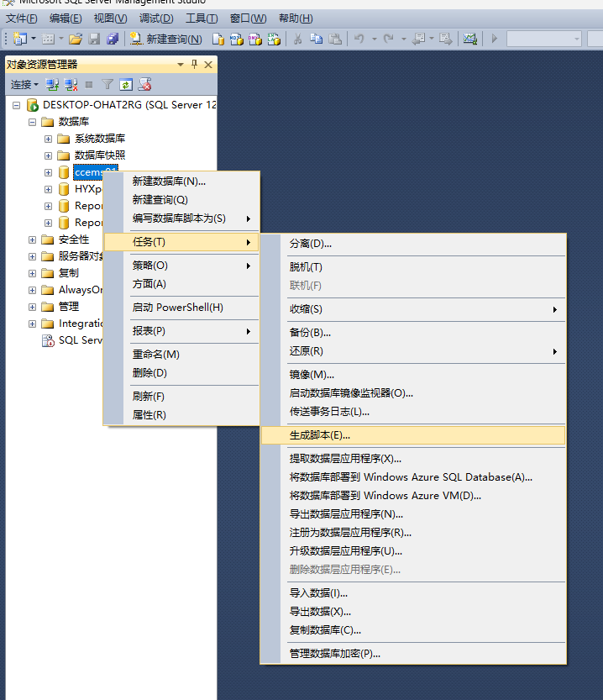Image resolution: width=603 pixels, height=700 pixels.
Task: Collapse 数据库 folder node
Action: coord(32,122)
